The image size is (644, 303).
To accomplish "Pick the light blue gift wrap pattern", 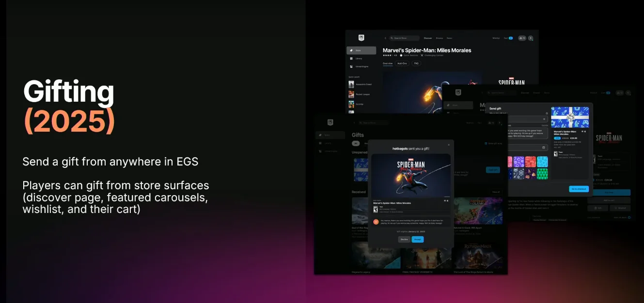I will 542,162.
